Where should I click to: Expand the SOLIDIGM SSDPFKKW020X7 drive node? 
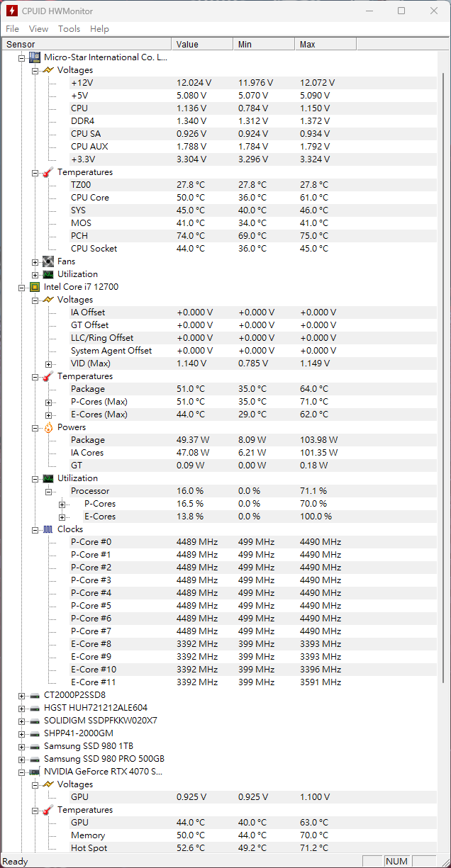[x=21, y=721]
